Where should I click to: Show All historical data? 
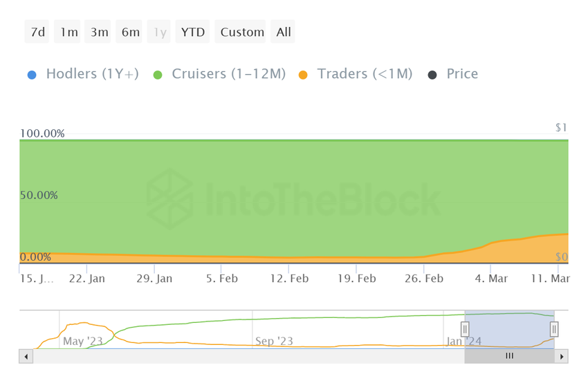[284, 32]
